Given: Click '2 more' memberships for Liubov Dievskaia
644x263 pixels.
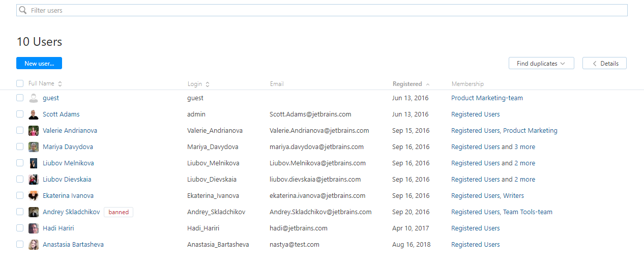Looking at the screenshot, I should (524, 180).
